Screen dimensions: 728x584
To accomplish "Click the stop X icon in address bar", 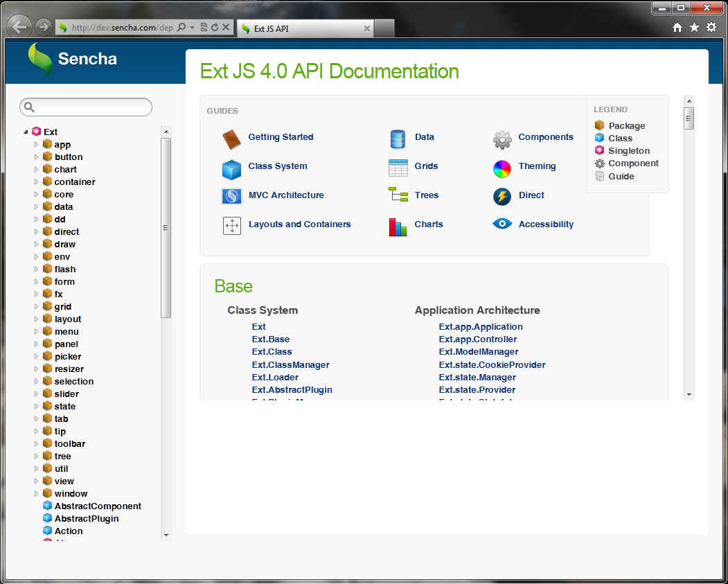I will [x=226, y=28].
